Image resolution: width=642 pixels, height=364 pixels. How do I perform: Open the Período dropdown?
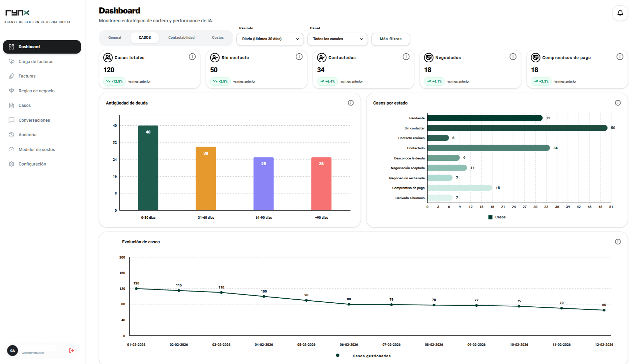(270, 39)
